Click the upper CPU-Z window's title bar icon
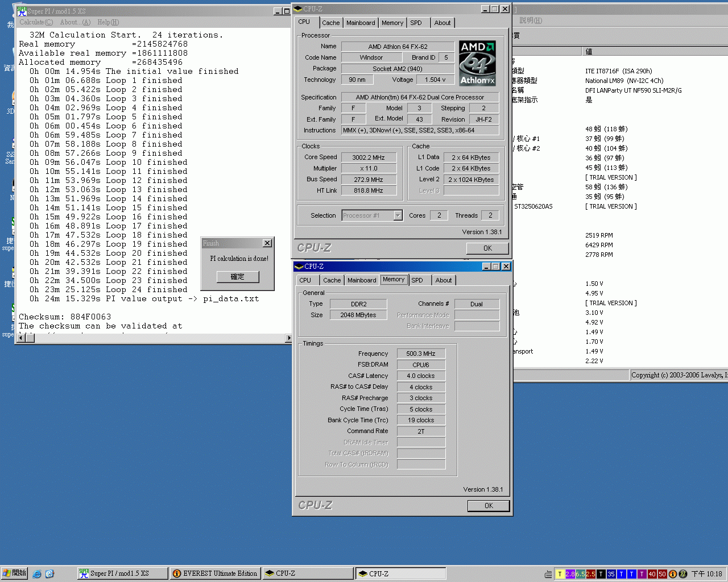 298,9
